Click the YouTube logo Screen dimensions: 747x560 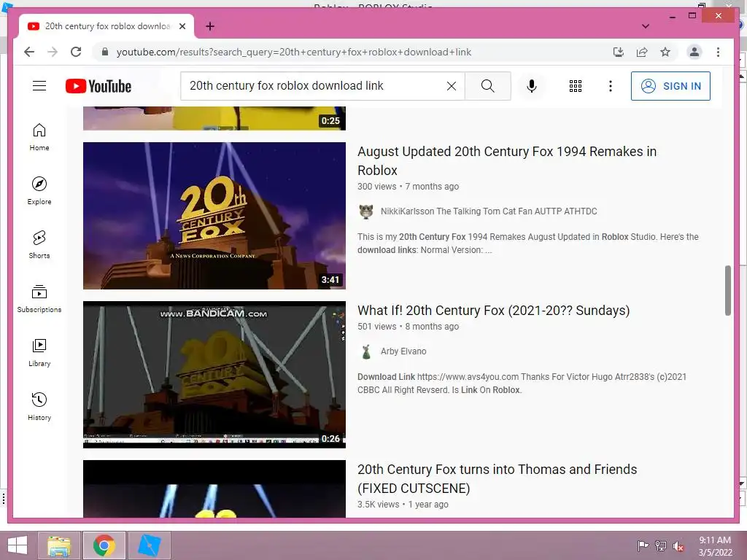(98, 86)
